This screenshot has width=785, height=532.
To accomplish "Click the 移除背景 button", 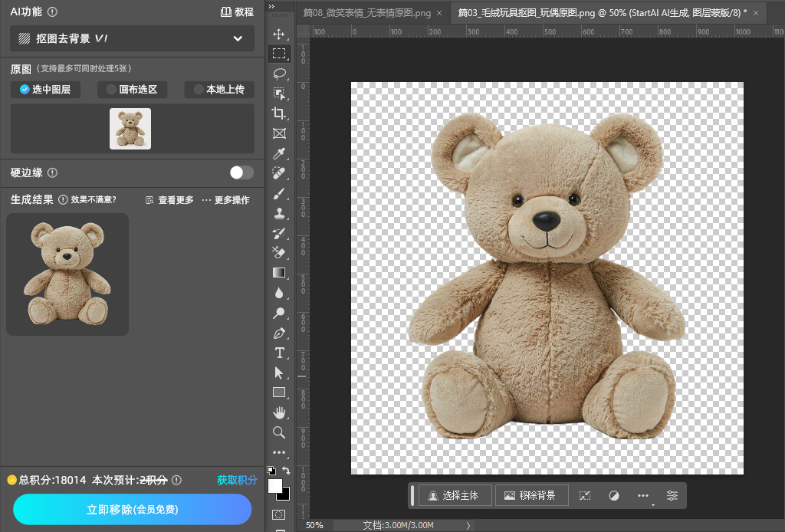I will (532, 495).
